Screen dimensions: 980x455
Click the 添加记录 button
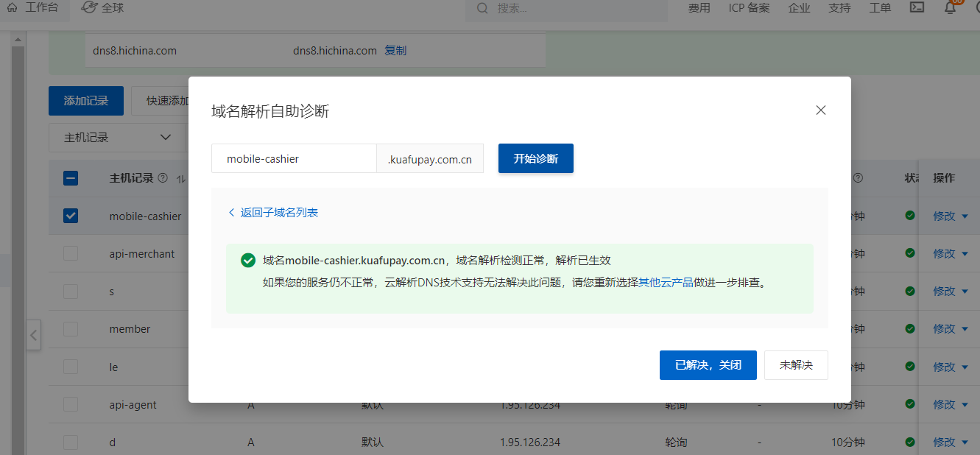[x=86, y=101]
